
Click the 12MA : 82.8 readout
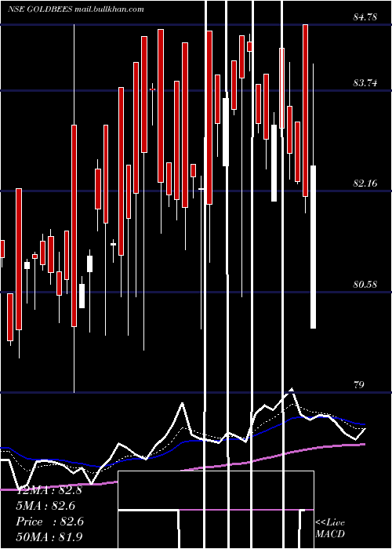pyautogui.click(x=49, y=490)
